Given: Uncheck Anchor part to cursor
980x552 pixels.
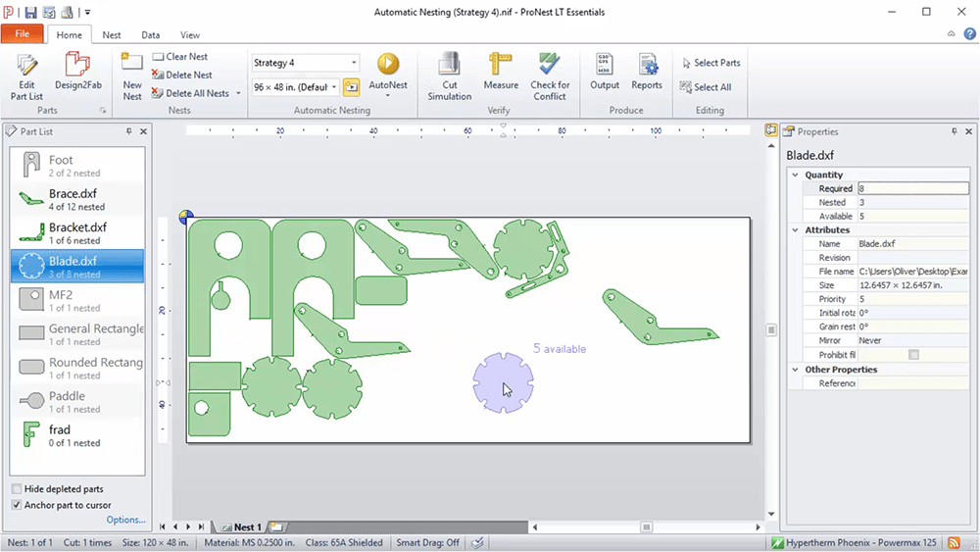Looking at the screenshot, I should click(17, 505).
